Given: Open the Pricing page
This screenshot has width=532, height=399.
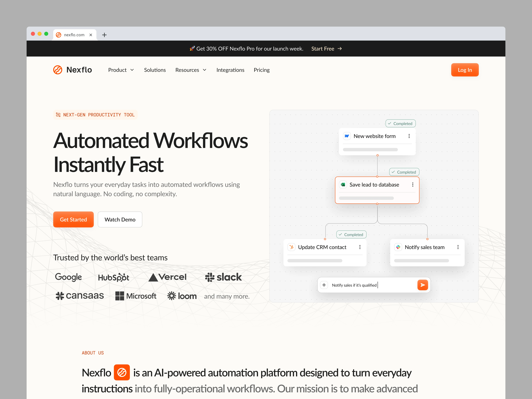Looking at the screenshot, I should tap(261, 70).
